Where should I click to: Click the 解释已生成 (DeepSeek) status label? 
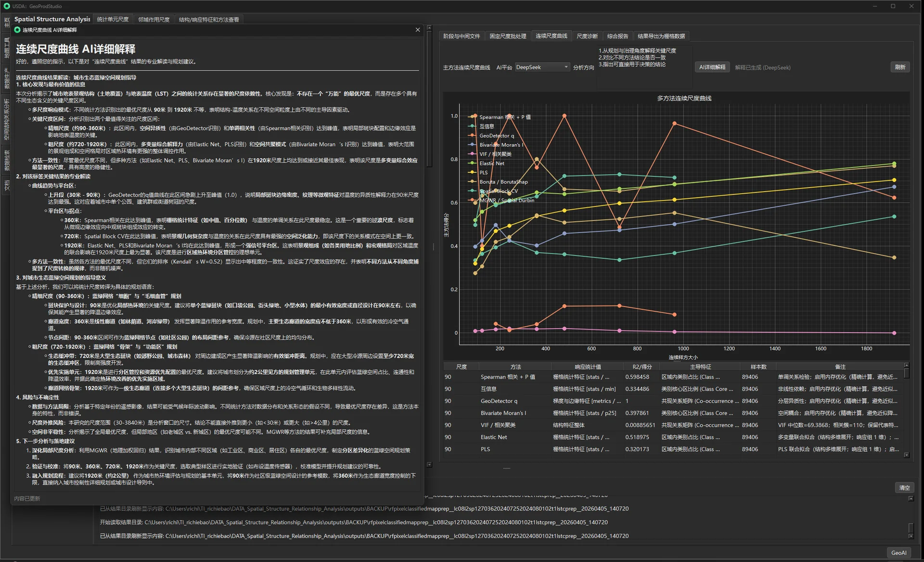(763, 67)
